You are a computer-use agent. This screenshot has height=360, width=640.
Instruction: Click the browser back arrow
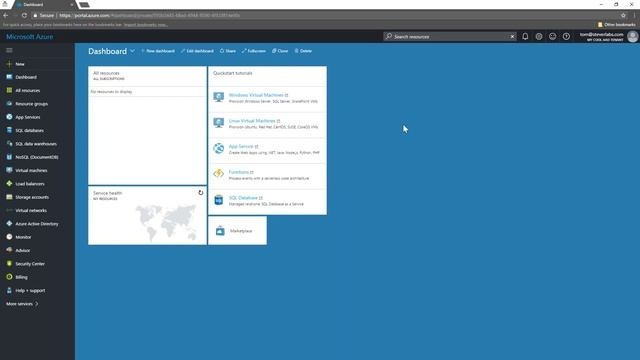[x=6, y=16]
